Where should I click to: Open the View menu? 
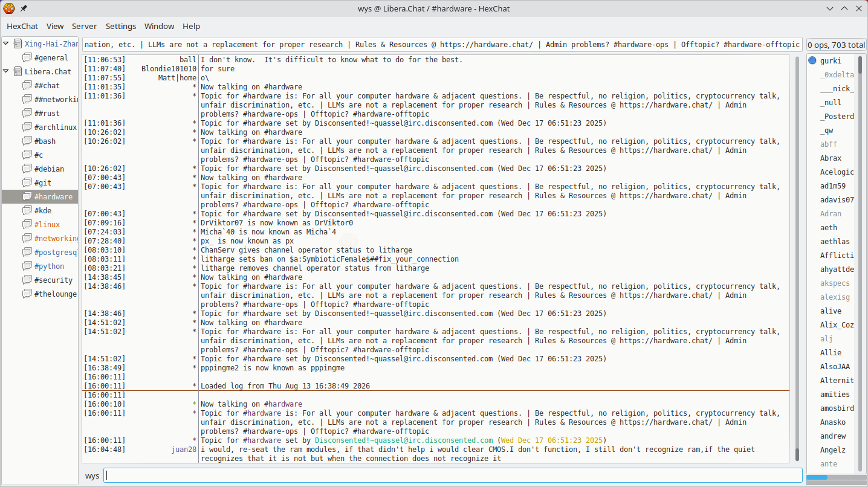click(55, 26)
